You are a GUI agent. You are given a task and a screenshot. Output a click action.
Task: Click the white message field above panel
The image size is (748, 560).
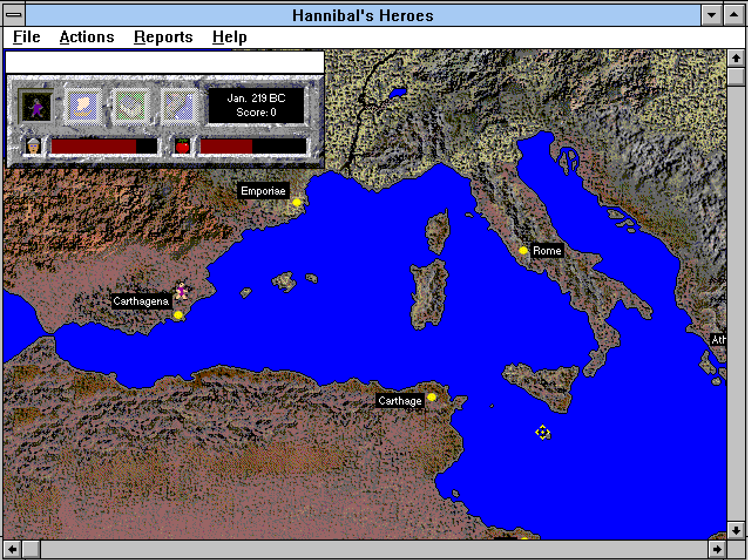click(165, 62)
